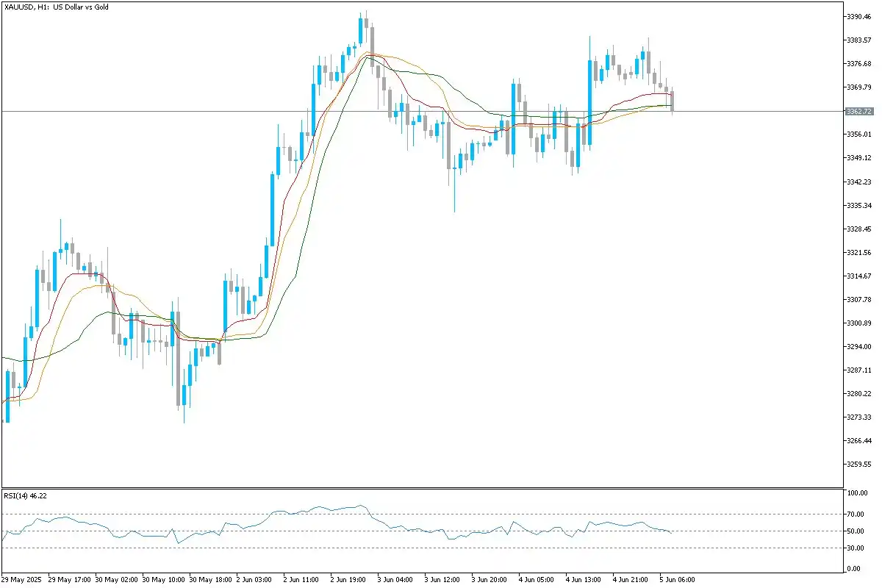Click time axis label "29 May 17:00"

68,579
